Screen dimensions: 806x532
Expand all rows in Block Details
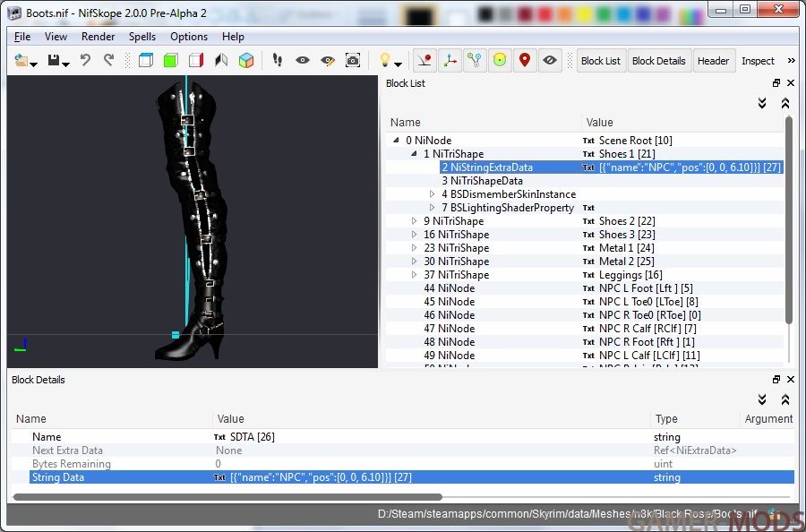click(762, 400)
